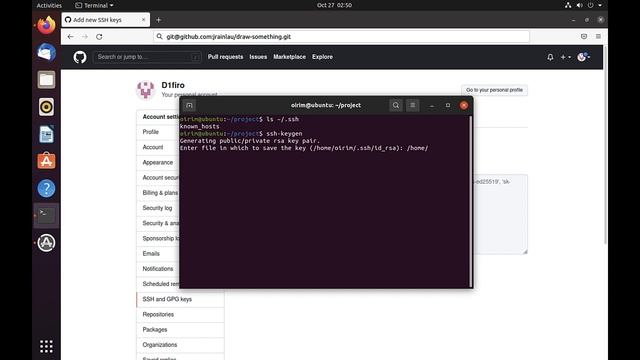This screenshot has height=360, width=640.
Task: Open a new Firefox tab
Action: pyautogui.click(x=158, y=20)
